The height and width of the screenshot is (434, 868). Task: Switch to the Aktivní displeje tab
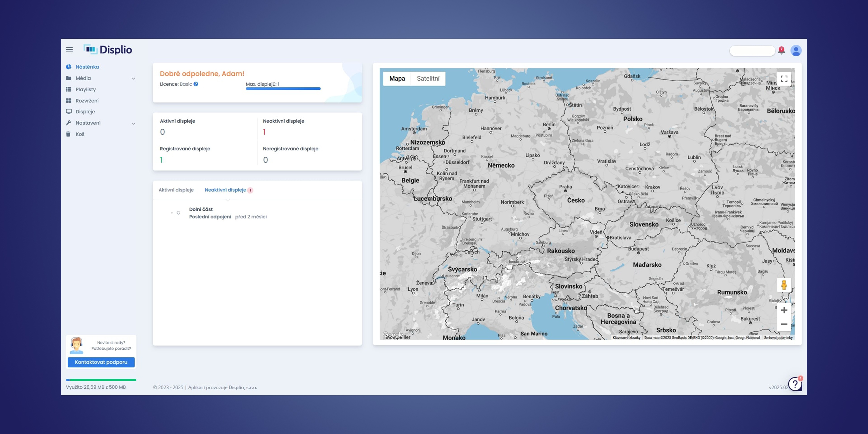click(x=176, y=190)
